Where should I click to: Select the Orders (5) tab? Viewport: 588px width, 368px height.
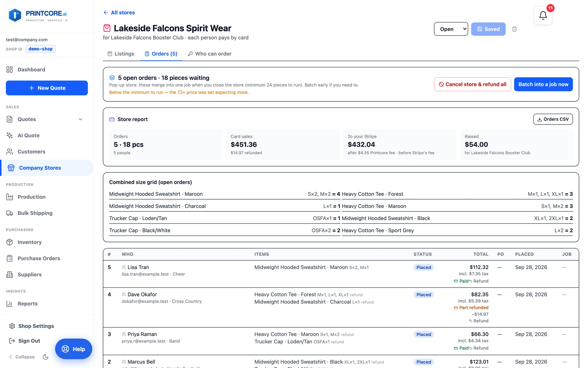[x=161, y=54]
